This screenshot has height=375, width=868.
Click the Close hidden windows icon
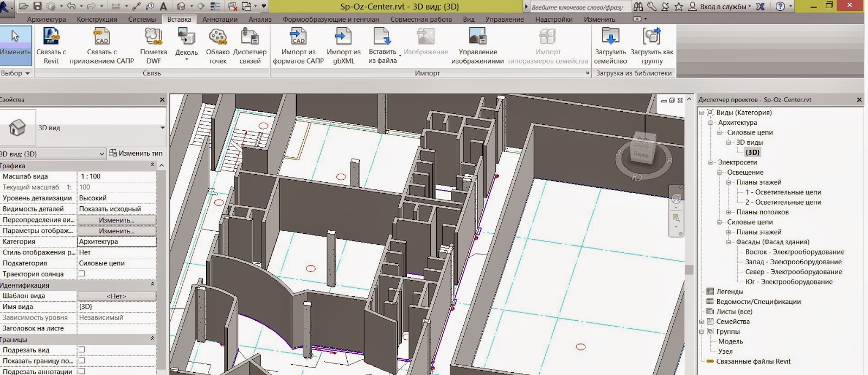(x=233, y=7)
